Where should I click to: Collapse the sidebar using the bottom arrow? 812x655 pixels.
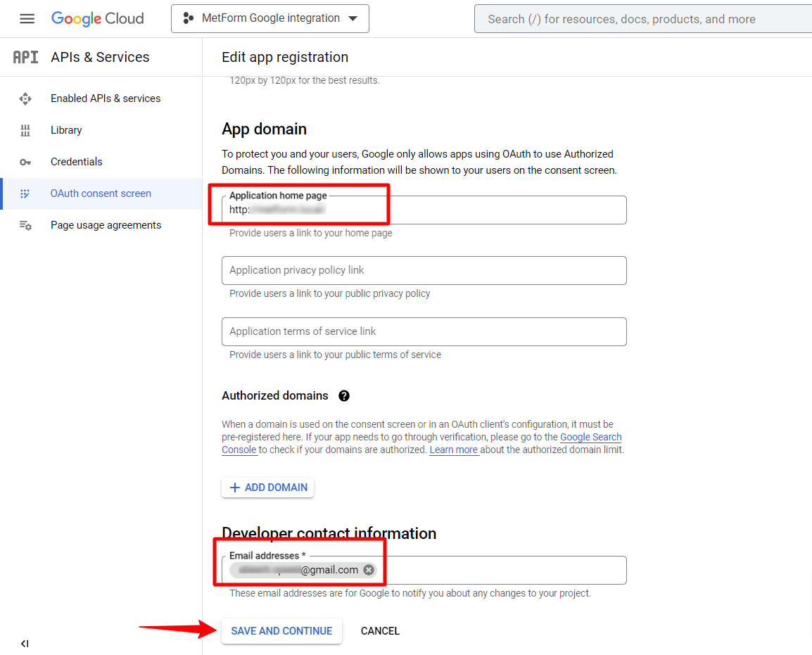pos(25,644)
